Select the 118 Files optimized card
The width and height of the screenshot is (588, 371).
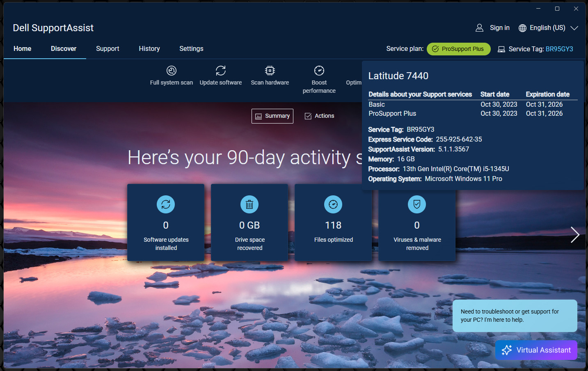click(333, 222)
